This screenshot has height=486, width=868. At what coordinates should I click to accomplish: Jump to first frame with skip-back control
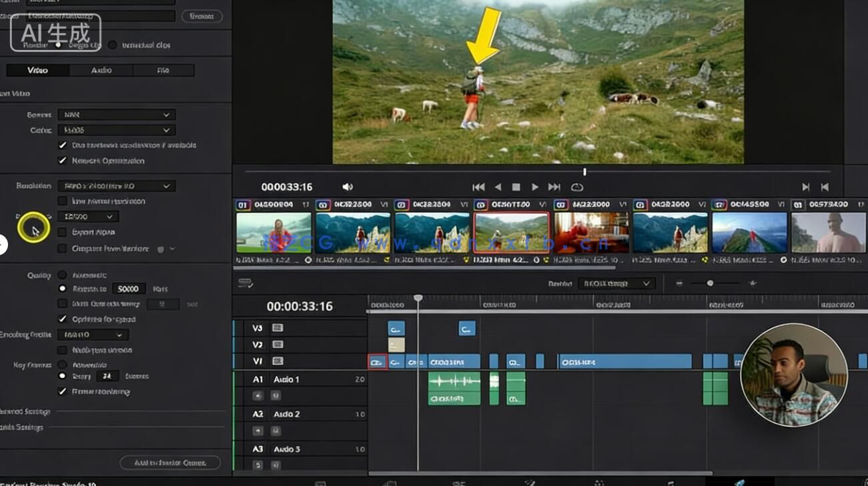point(478,187)
